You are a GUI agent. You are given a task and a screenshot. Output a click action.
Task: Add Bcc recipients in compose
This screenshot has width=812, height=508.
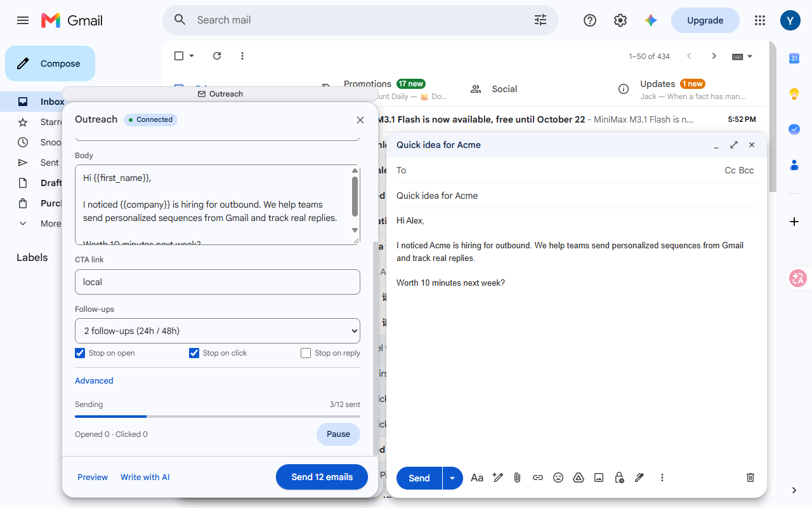click(x=747, y=170)
